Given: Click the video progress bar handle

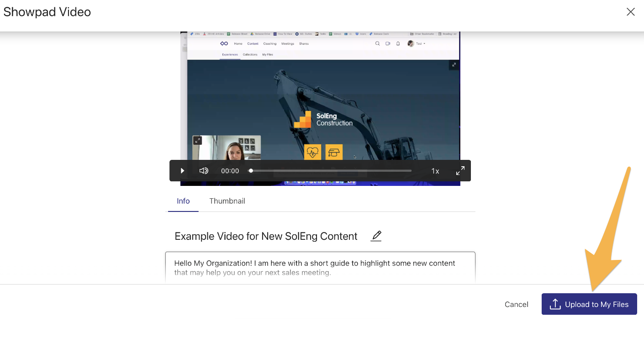Looking at the screenshot, I should pos(251,170).
